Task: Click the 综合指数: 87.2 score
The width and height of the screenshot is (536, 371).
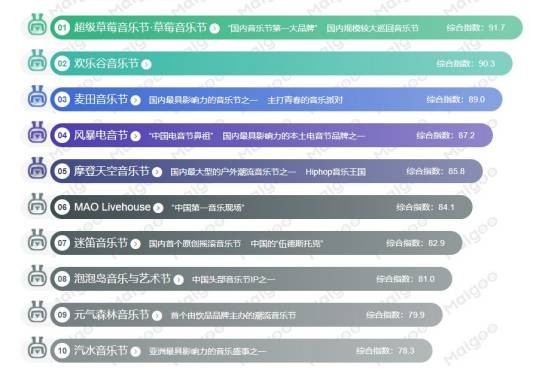Action: click(446, 135)
